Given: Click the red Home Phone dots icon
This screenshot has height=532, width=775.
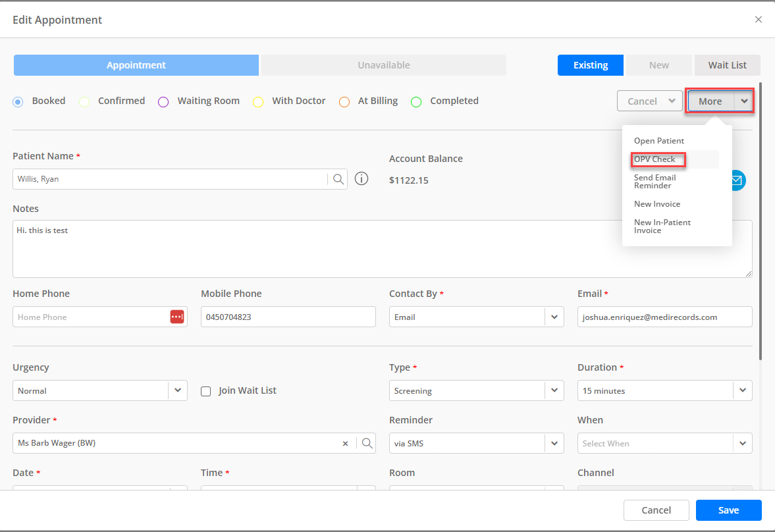Looking at the screenshot, I should click(x=177, y=317).
